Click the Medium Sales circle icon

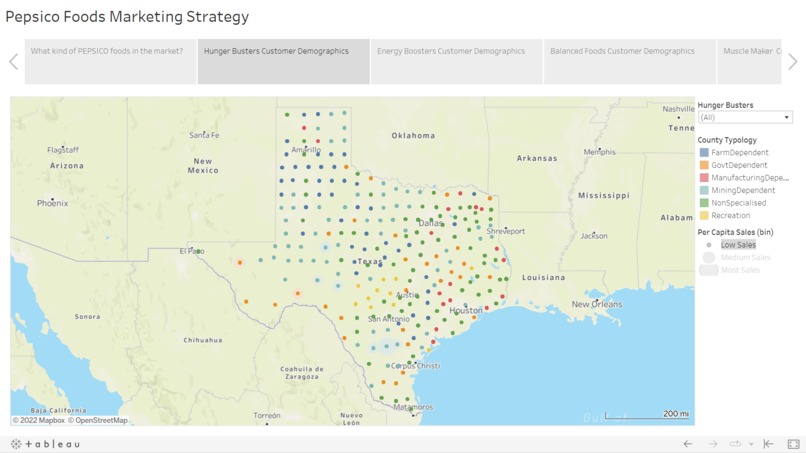click(709, 257)
